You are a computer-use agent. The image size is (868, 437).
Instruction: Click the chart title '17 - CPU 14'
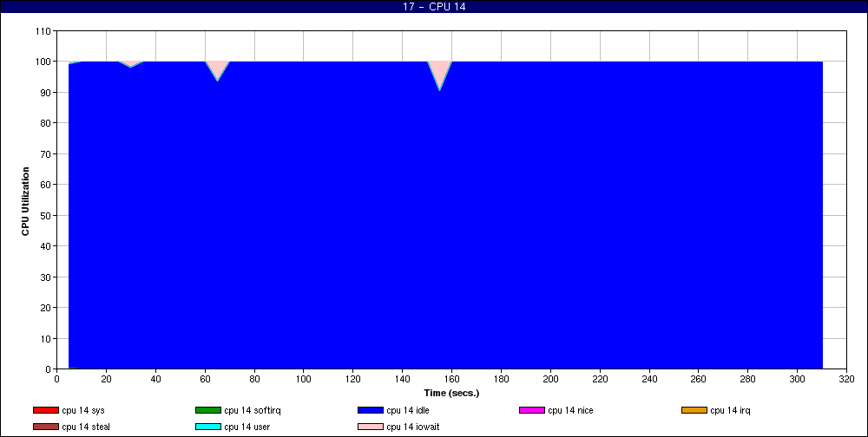(434, 7)
